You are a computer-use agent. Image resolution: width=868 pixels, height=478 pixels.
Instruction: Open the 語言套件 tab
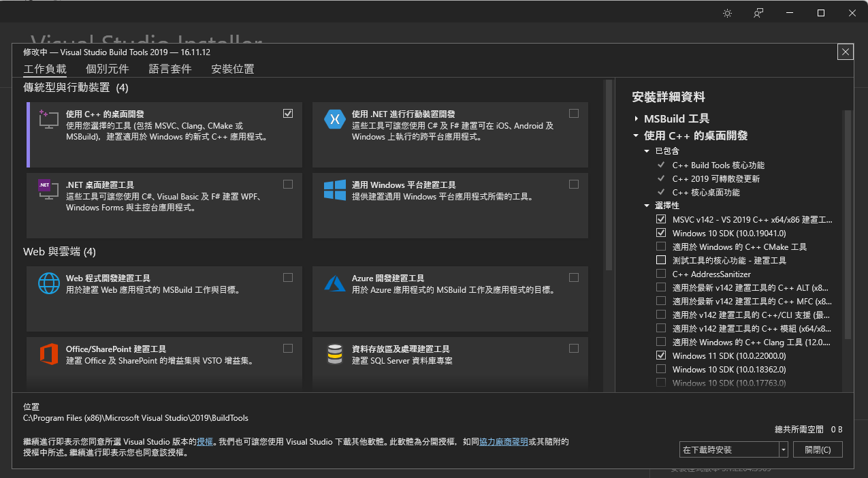point(170,68)
